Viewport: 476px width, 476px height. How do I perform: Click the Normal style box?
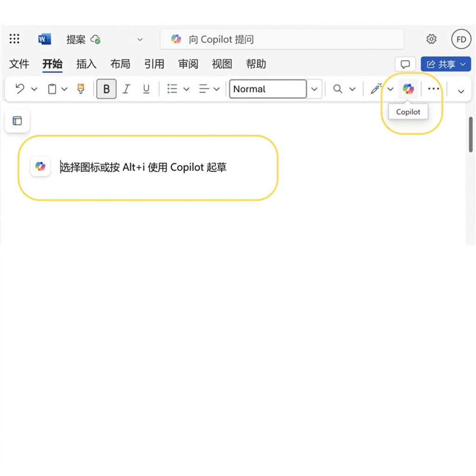tap(268, 89)
